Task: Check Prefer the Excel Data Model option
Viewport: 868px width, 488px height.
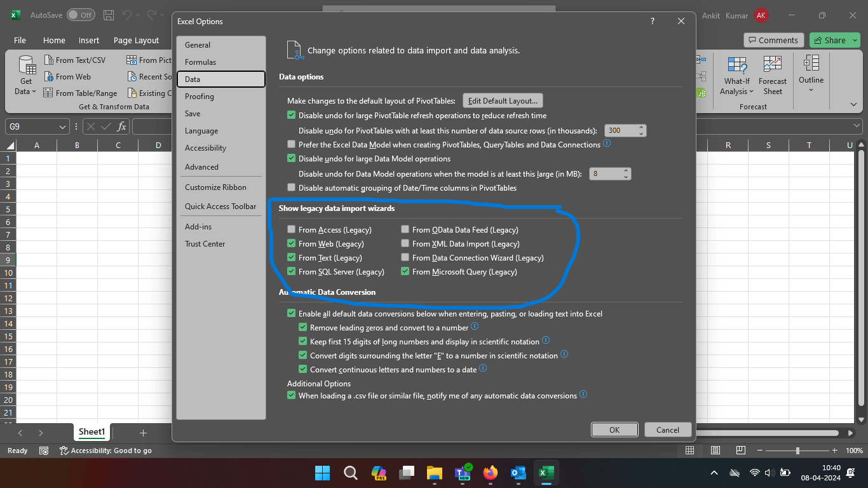Action: pos(292,144)
